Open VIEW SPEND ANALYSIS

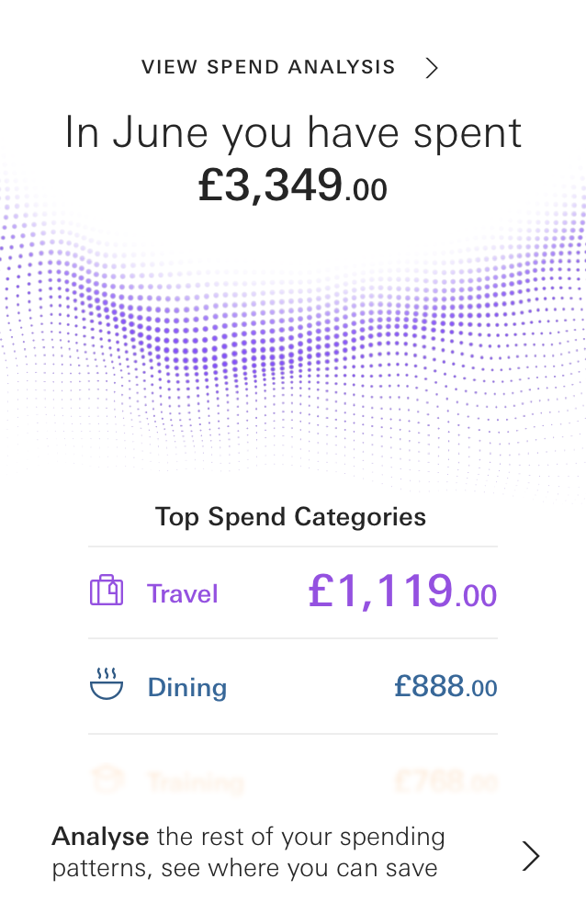click(267, 67)
